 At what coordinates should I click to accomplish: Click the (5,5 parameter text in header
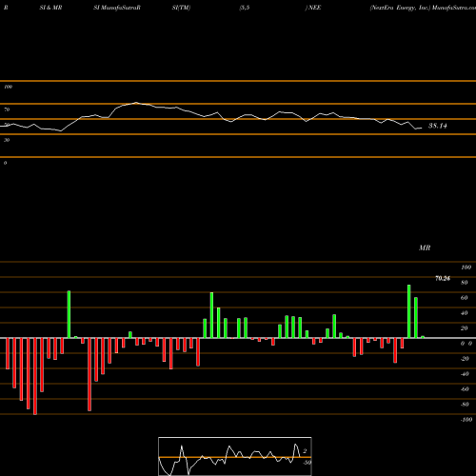(x=245, y=8)
